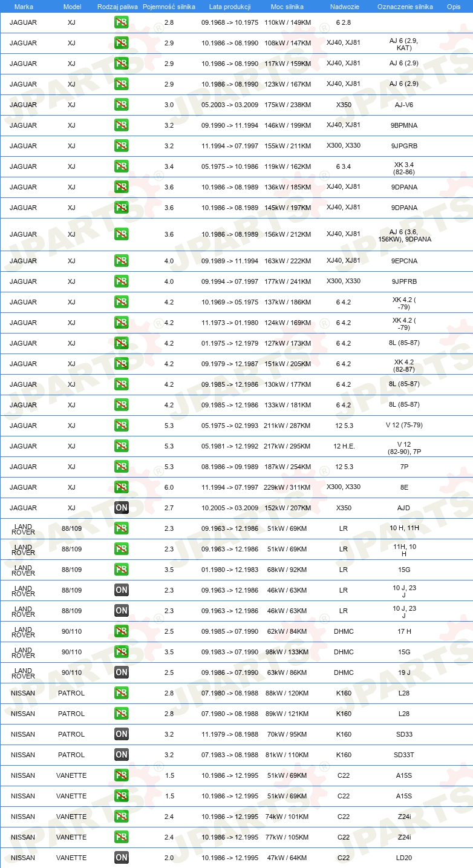Click petrol icon in Vanette 77kW / 105KM row

[x=122, y=837]
